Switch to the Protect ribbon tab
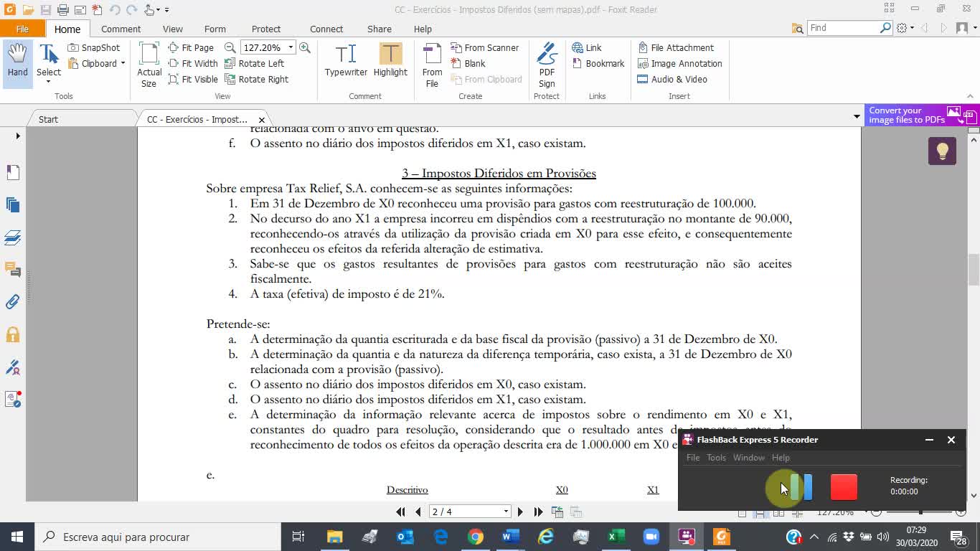 [x=266, y=29]
